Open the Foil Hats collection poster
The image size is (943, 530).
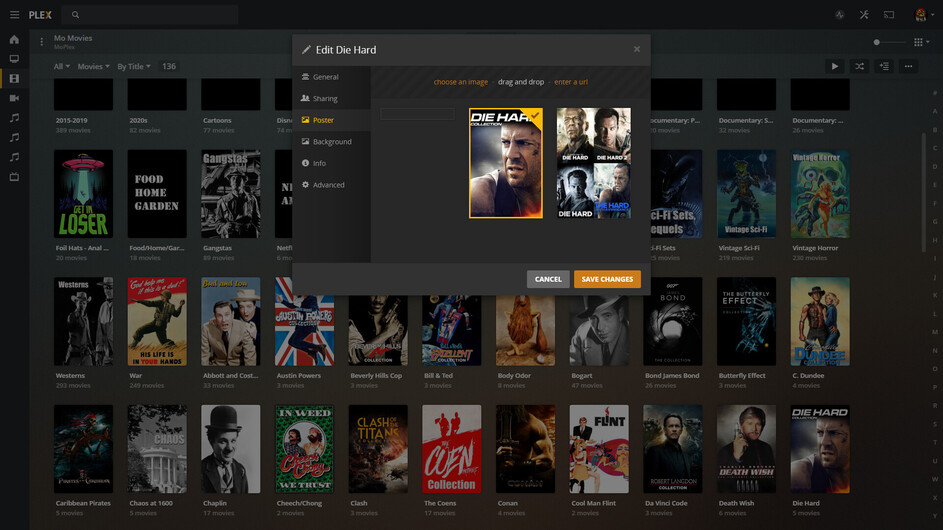tap(83, 194)
